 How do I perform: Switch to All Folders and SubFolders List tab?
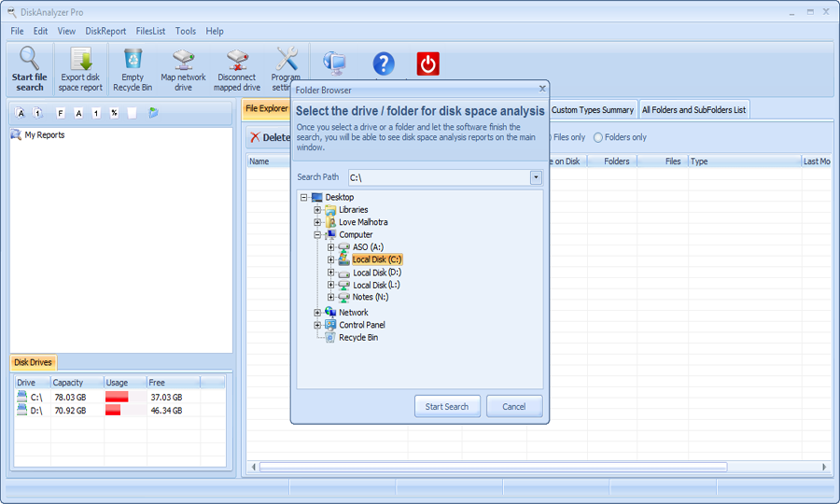coord(693,110)
